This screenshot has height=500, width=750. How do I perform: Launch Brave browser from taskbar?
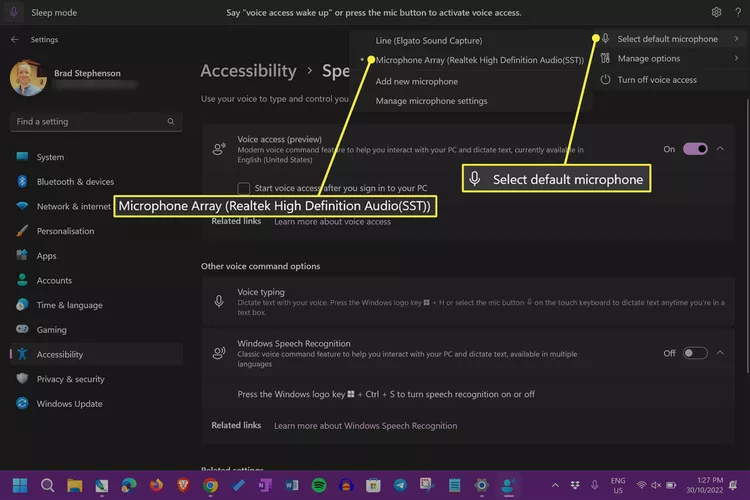183,486
